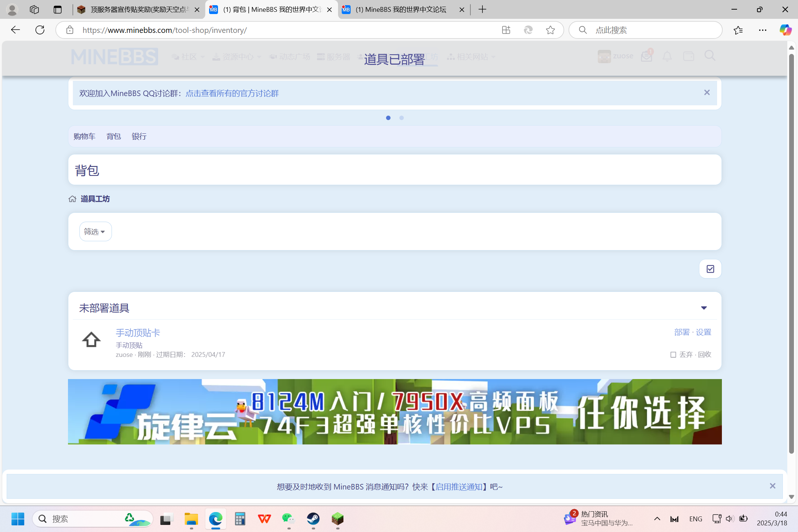This screenshot has height=532, width=798.
Task: Open the favorites list icon
Action: point(738,30)
